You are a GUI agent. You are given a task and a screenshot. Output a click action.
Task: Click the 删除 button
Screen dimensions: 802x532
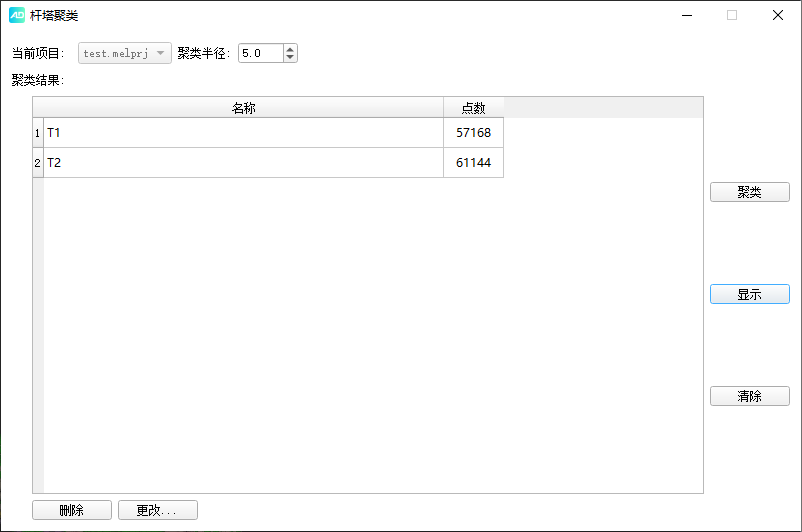coord(72,510)
